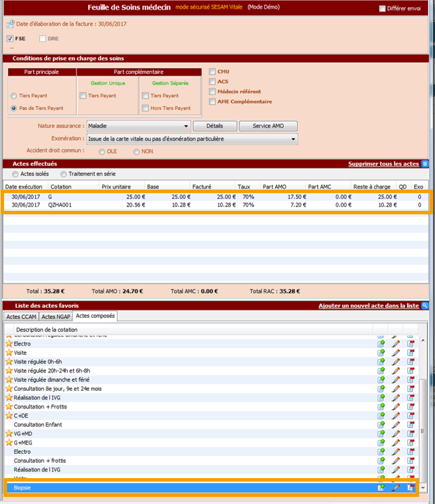Enable the Différer envoi option
Image resolution: width=435 pixels, height=504 pixels.
tap(382, 8)
